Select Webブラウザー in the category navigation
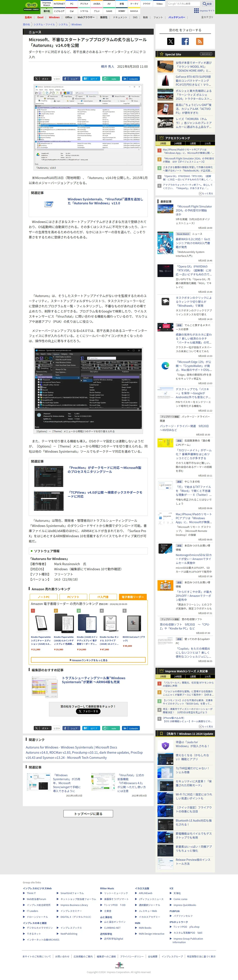Viewport: 238px width, 980px height. click(x=86, y=17)
